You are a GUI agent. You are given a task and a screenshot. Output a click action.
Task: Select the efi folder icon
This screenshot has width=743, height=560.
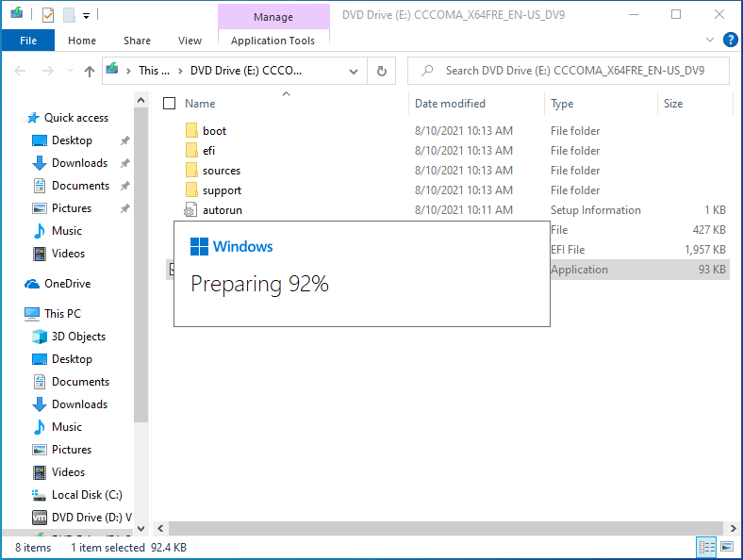(191, 150)
